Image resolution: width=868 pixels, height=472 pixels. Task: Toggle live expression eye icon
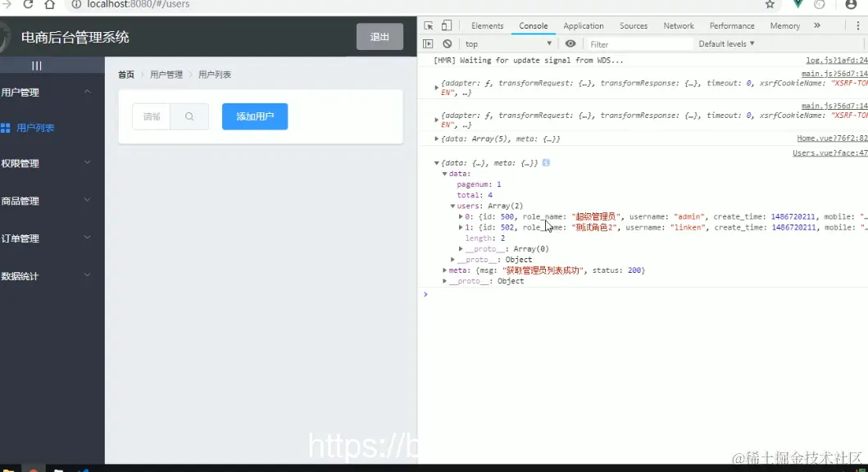click(570, 43)
